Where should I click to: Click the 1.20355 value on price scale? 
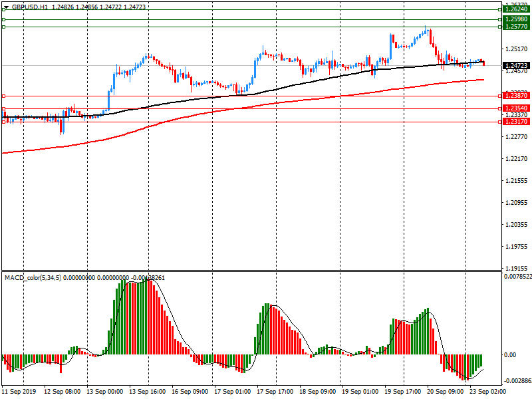(x=517, y=225)
